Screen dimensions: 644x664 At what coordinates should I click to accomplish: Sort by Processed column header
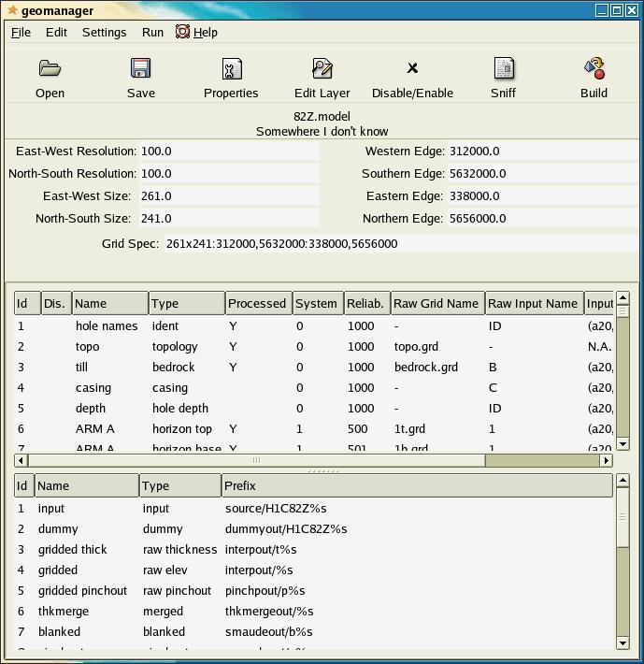pos(257,303)
